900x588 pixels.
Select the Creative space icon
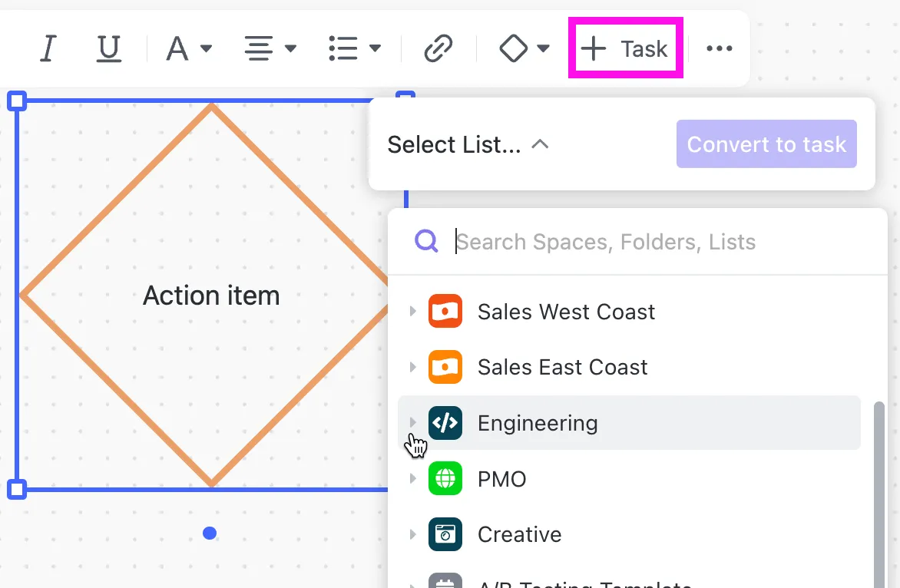click(445, 534)
